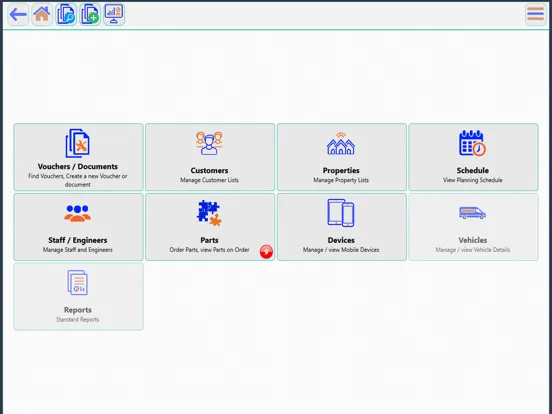
Task: Open the find voucher search icon
Action: click(66, 14)
